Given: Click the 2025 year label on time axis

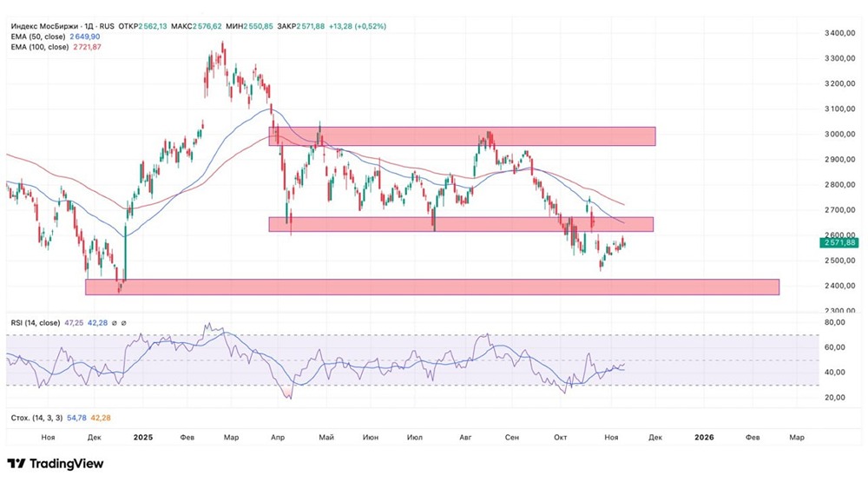Looking at the screenshot, I should pyautogui.click(x=143, y=437).
